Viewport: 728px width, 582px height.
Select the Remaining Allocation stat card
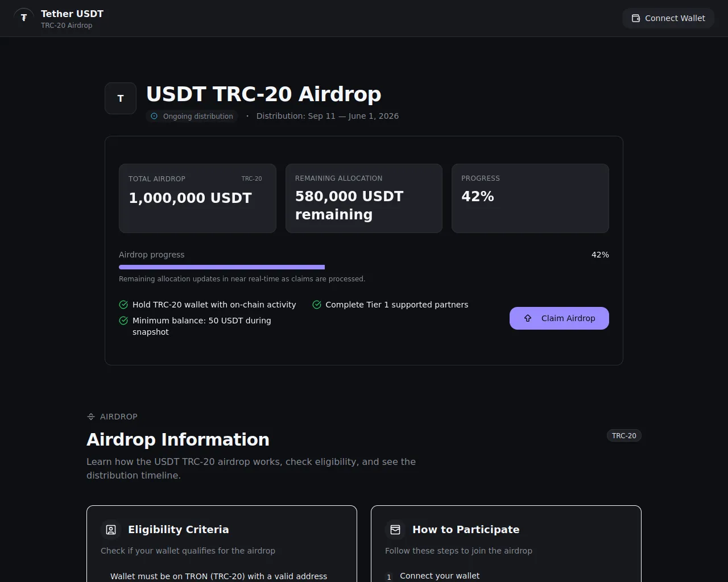click(364, 198)
